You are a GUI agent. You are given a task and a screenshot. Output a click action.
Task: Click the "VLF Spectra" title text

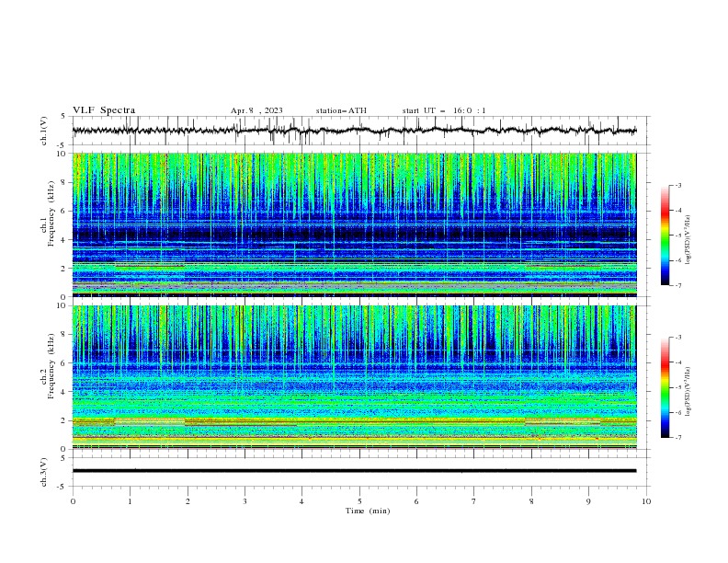point(104,110)
